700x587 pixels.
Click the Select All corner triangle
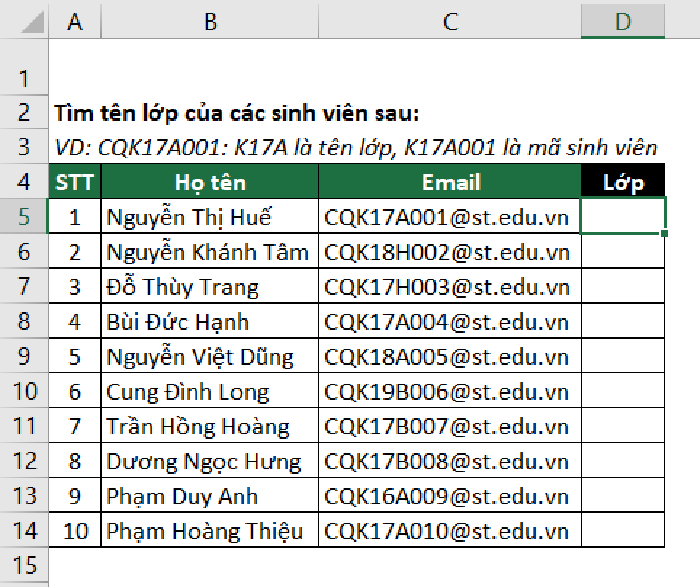pyautogui.click(x=33, y=22)
